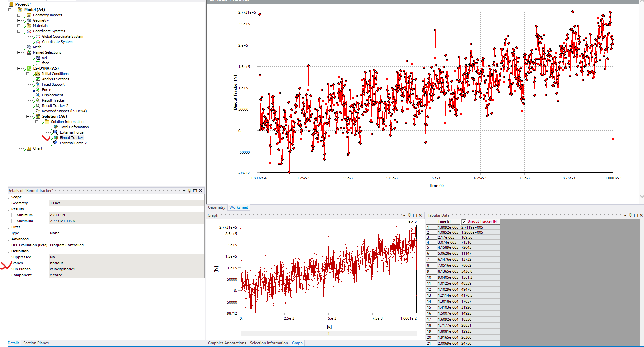Click the Analysis Settings icon

(38, 79)
